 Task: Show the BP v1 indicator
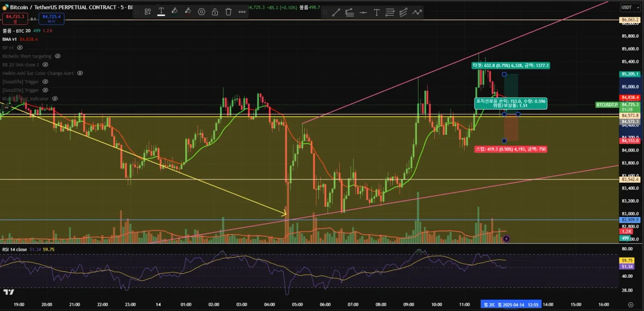click(x=20, y=47)
